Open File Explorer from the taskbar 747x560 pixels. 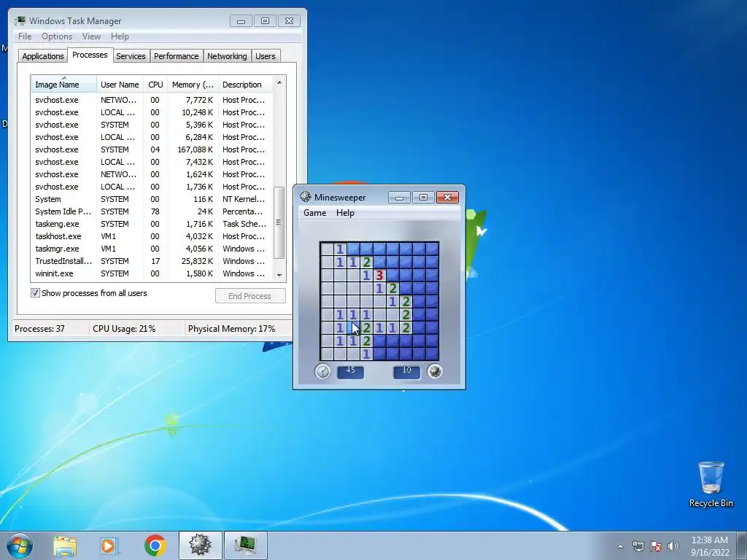pos(65,545)
